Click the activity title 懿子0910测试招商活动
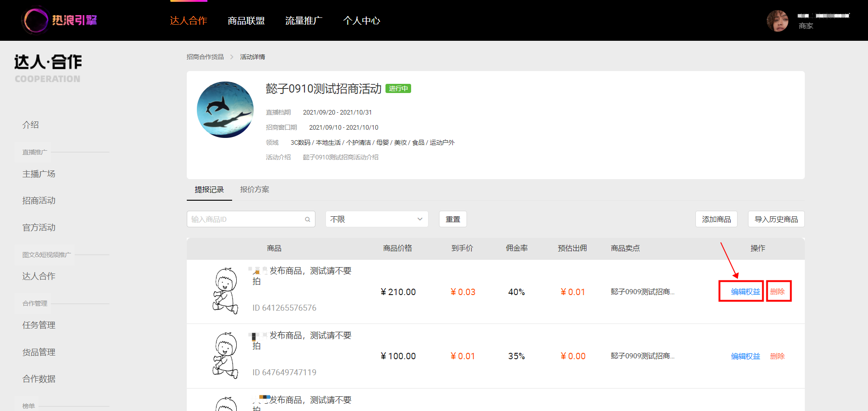 pyautogui.click(x=324, y=88)
